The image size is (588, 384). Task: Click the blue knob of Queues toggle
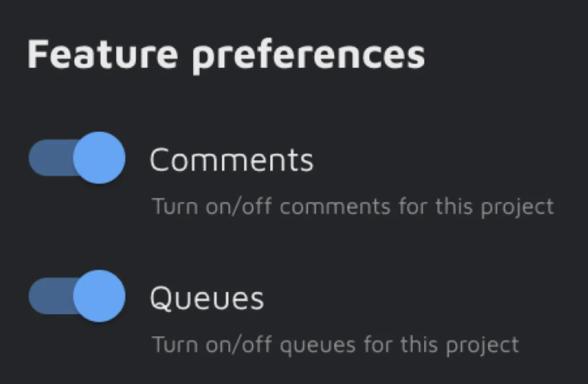(x=99, y=296)
